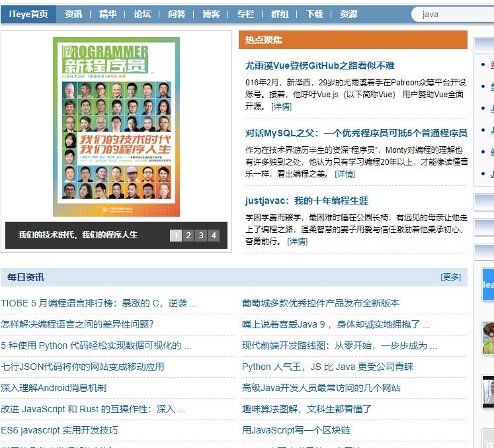The width and height of the screenshot is (494, 448).
Task: Go to the 资讯 news section
Action: pos(73,14)
